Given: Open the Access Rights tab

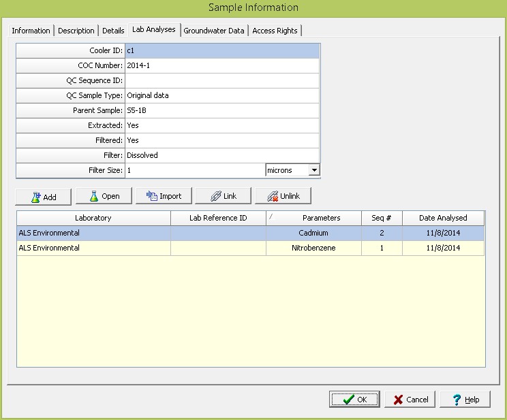Looking at the screenshot, I should pos(275,31).
